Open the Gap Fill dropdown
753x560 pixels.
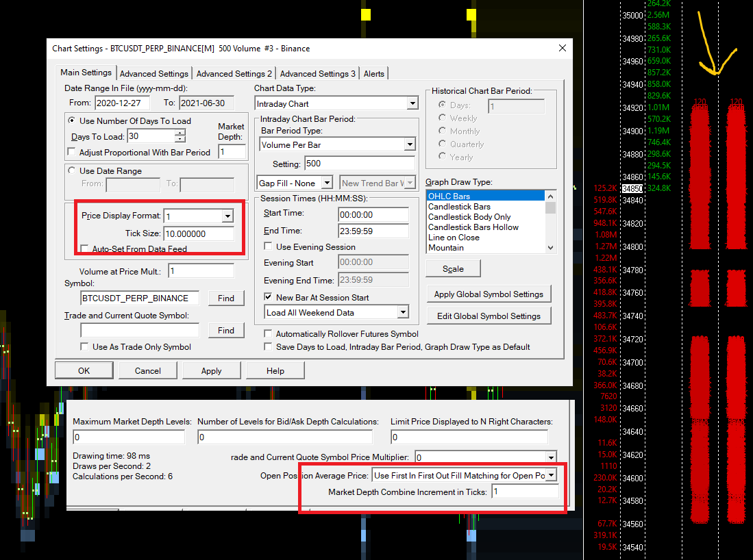click(x=327, y=183)
